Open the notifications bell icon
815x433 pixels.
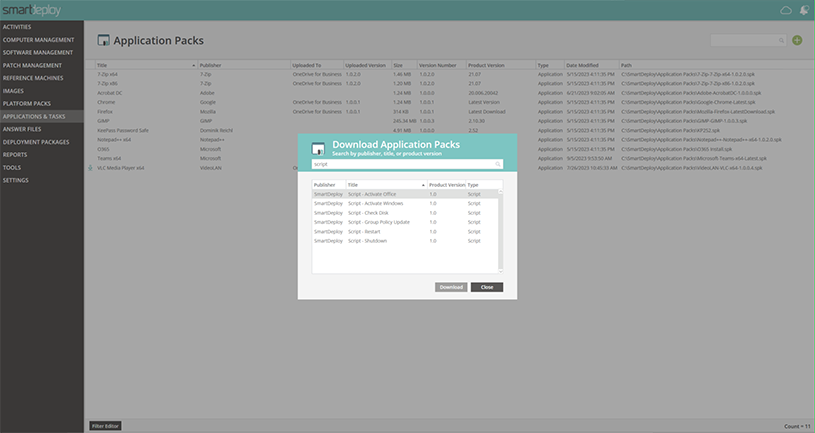(x=804, y=10)
